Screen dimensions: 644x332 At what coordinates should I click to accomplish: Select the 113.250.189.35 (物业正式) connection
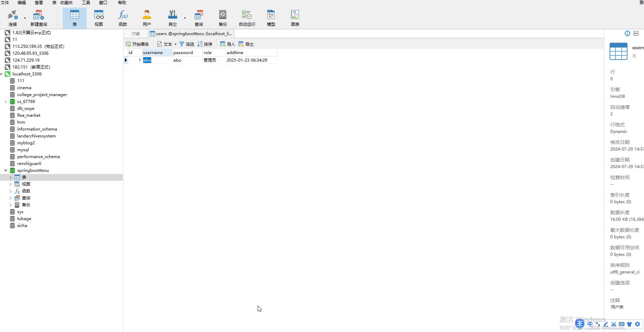coord(38,46)
